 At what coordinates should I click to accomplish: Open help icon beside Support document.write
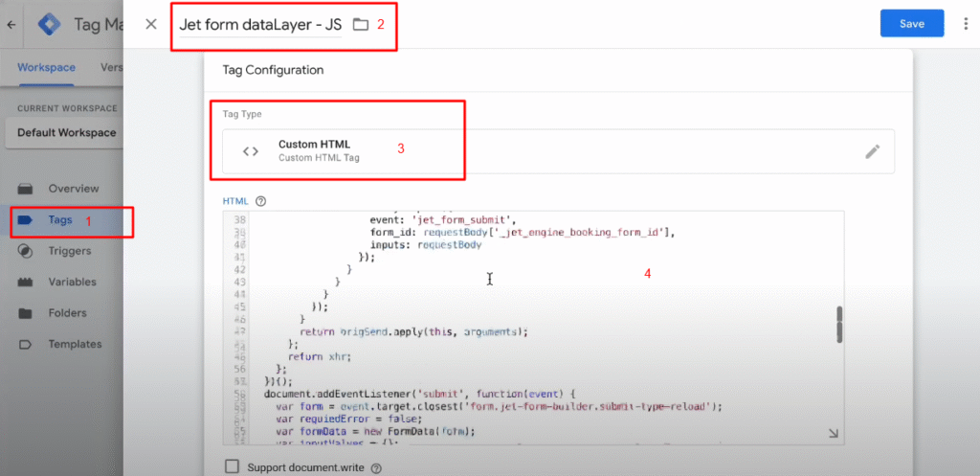376,467
